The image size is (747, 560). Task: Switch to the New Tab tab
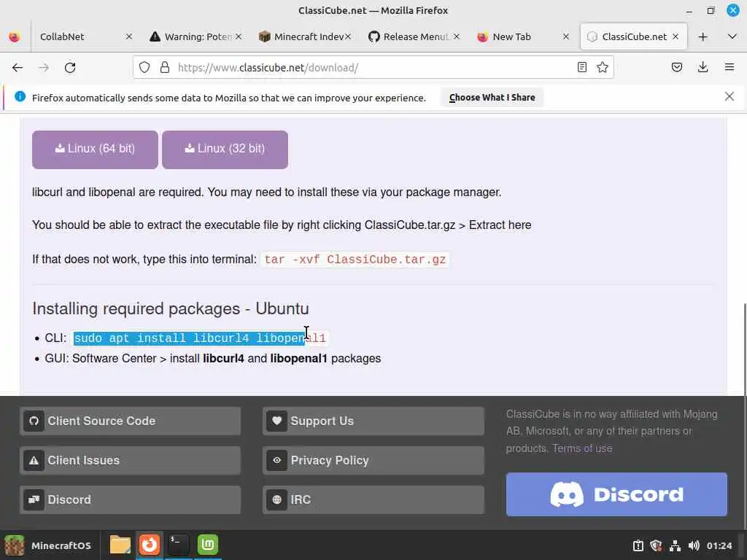coord(519,36)
